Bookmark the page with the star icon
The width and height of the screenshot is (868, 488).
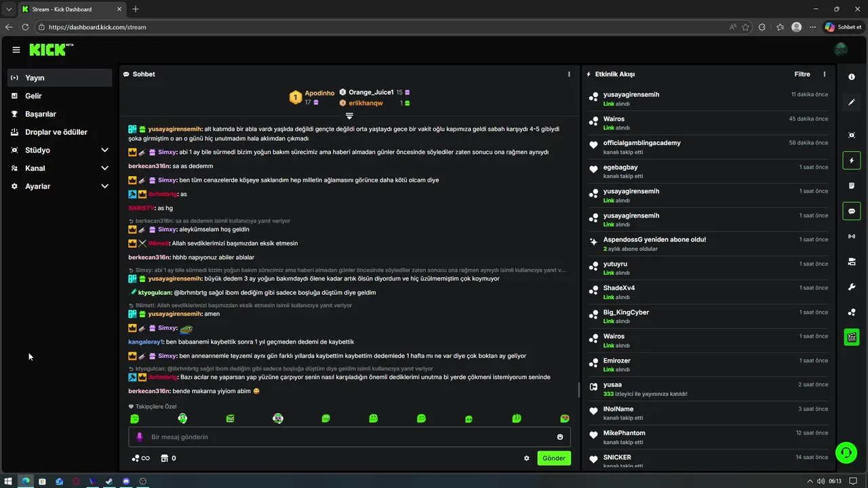pyautogui.click(x=746, y=27)
